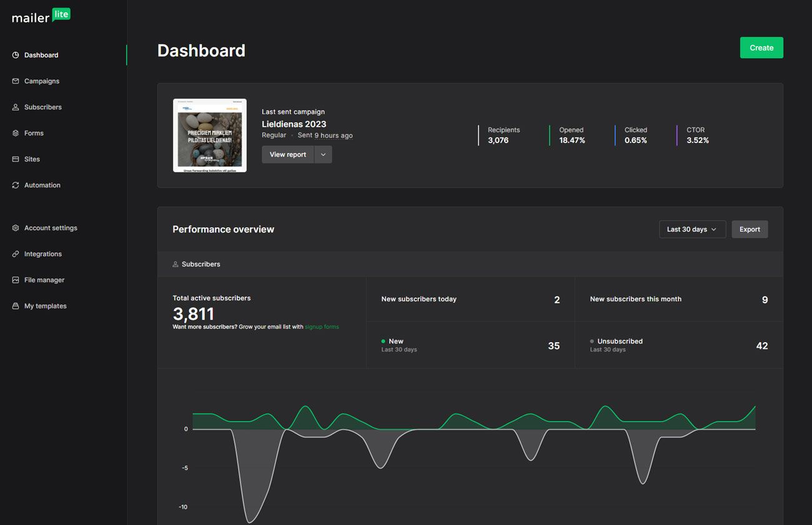
Task: Open the Last 30 days dropdown
Action: (692, 229)
